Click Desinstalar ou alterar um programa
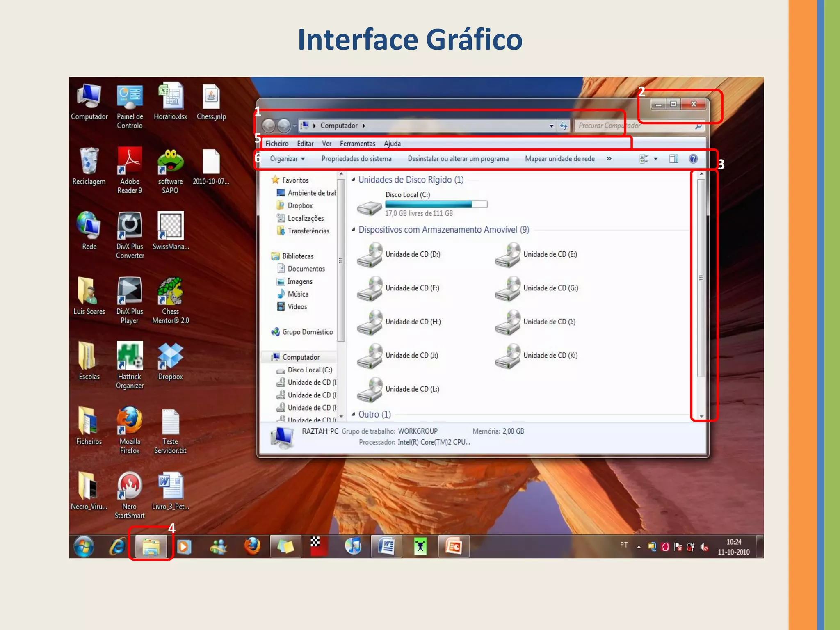Viewport: 840px width, 630px height. (458, 159)
